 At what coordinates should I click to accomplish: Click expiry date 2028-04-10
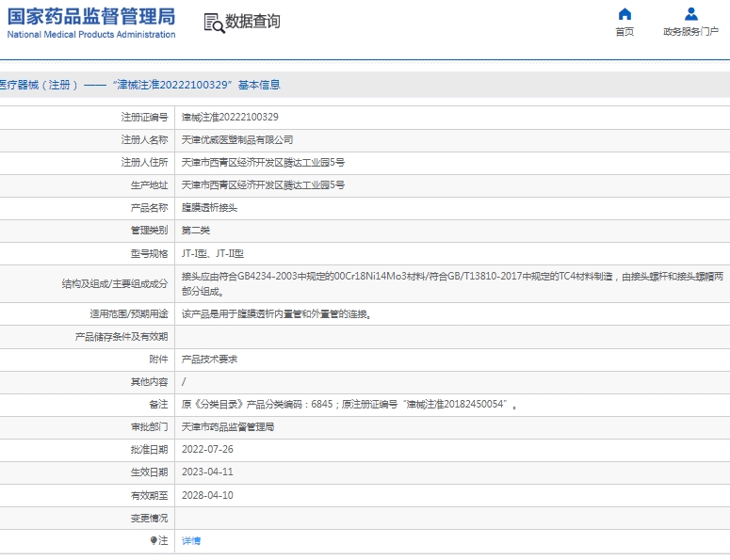coord(206,495)
